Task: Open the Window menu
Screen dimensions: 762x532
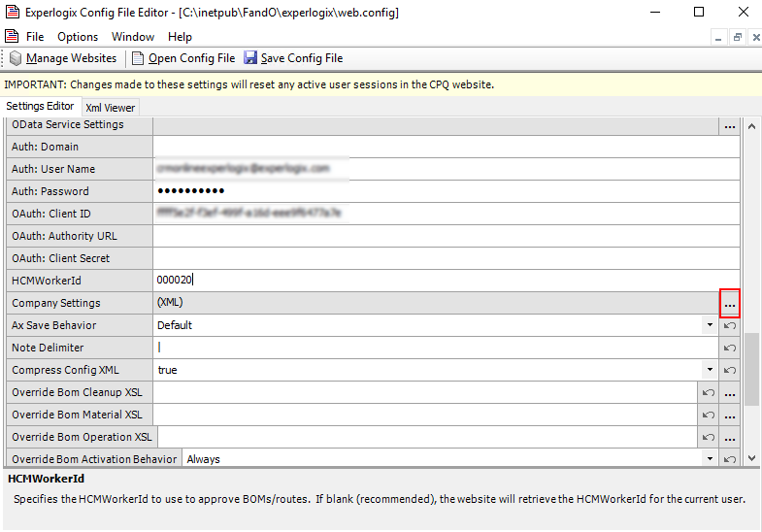Action: click(133, 37)
